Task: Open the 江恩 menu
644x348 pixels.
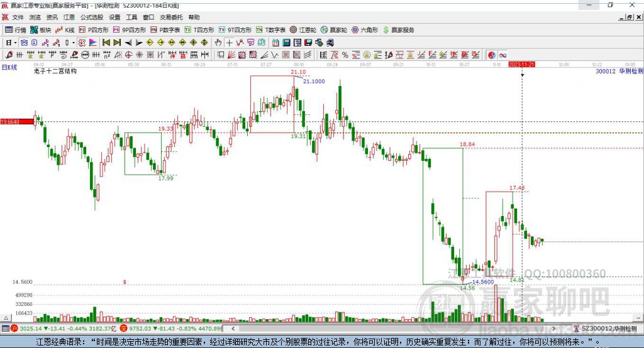Action: [69, 17]
